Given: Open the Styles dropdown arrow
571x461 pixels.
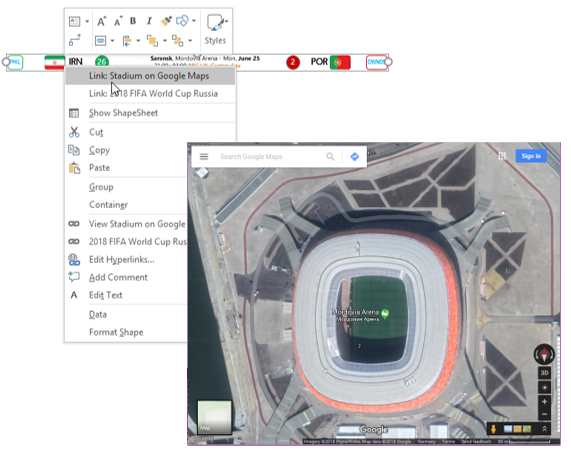Looking at the screenshot, I should click(227, 21).
